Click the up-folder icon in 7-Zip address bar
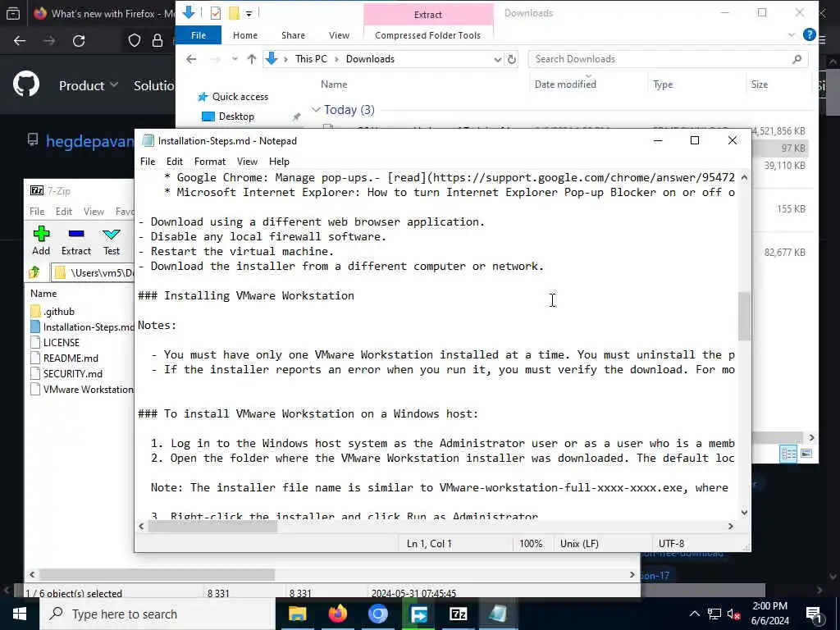Image resolution: width=840 pixels, height=630 pixels. pyautogui.click(x=34, y=272)
